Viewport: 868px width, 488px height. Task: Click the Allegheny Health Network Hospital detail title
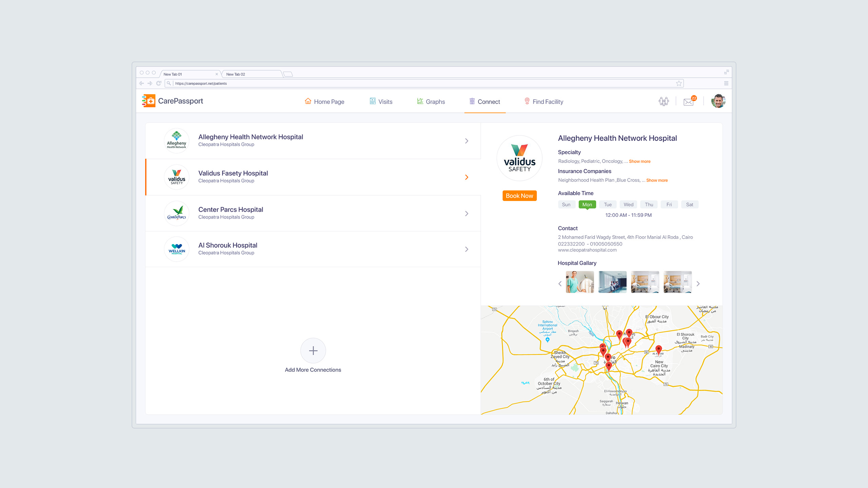point(617,138)
